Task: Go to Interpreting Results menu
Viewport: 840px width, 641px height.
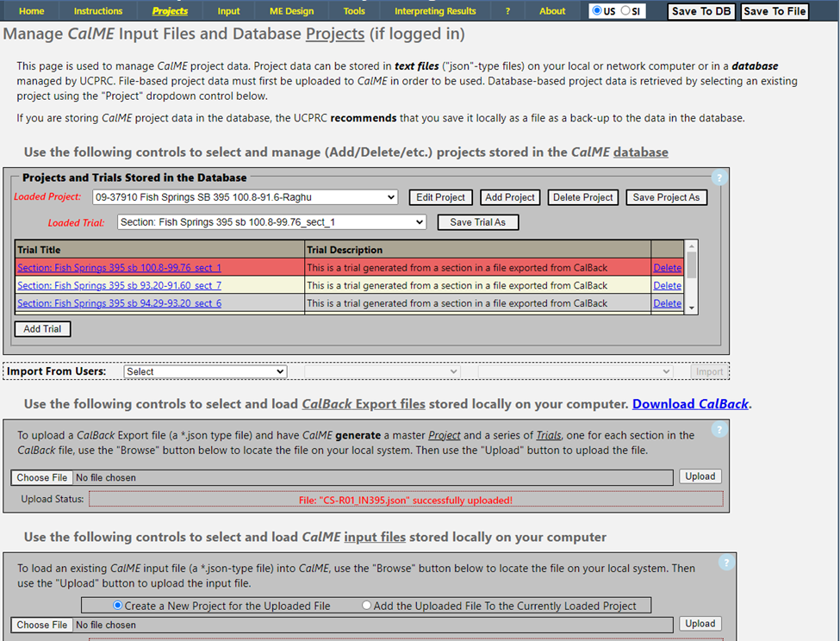Action: (x=434, y=11)
